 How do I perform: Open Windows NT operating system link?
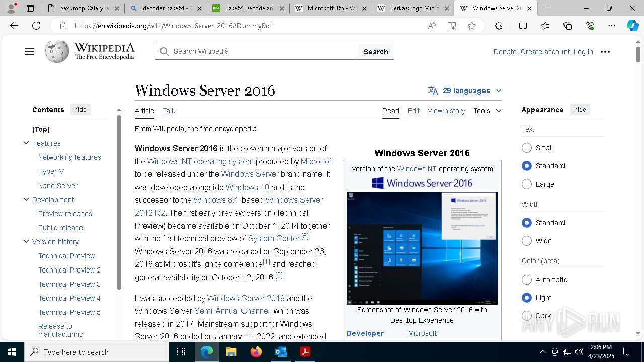tap(200, 161)
